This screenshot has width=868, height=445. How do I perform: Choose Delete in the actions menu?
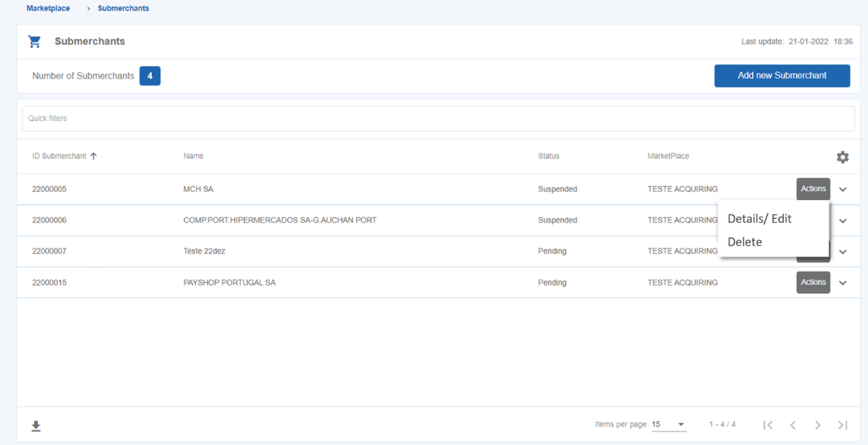click(745, 242)
